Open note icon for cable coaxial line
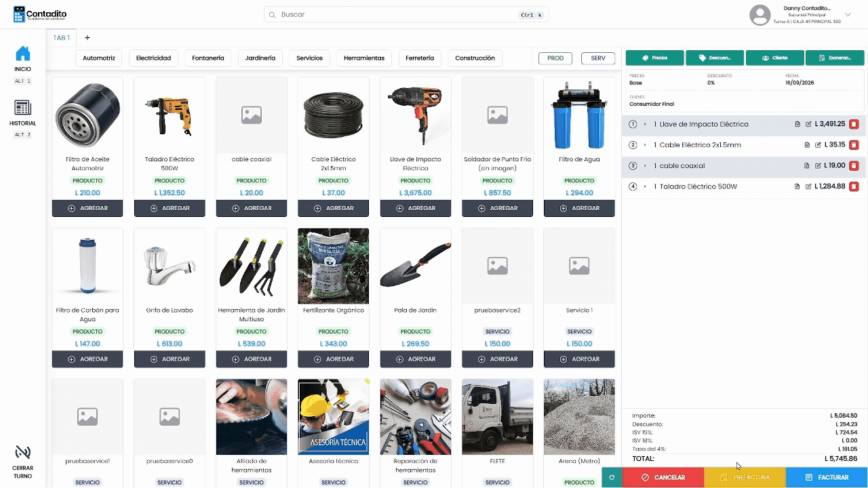868x488 pixels. tap(806, 165)
